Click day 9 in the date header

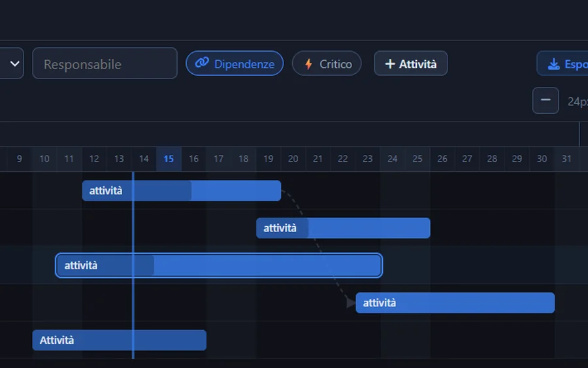pyautogui.click(x=19, y=159)
